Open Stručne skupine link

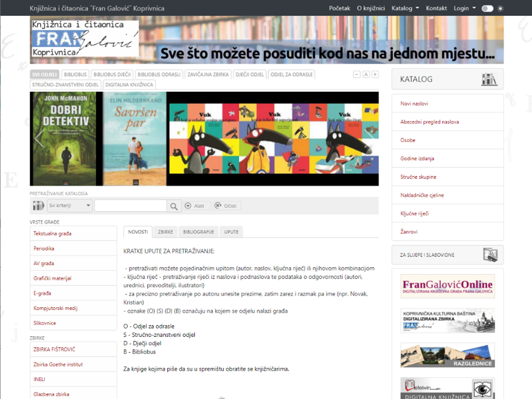tap(447, 177)
